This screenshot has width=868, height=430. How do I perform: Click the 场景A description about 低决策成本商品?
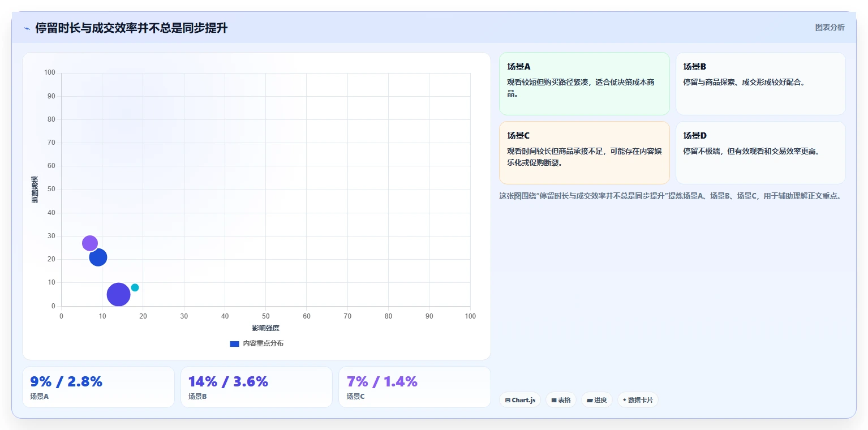[581, 88]
